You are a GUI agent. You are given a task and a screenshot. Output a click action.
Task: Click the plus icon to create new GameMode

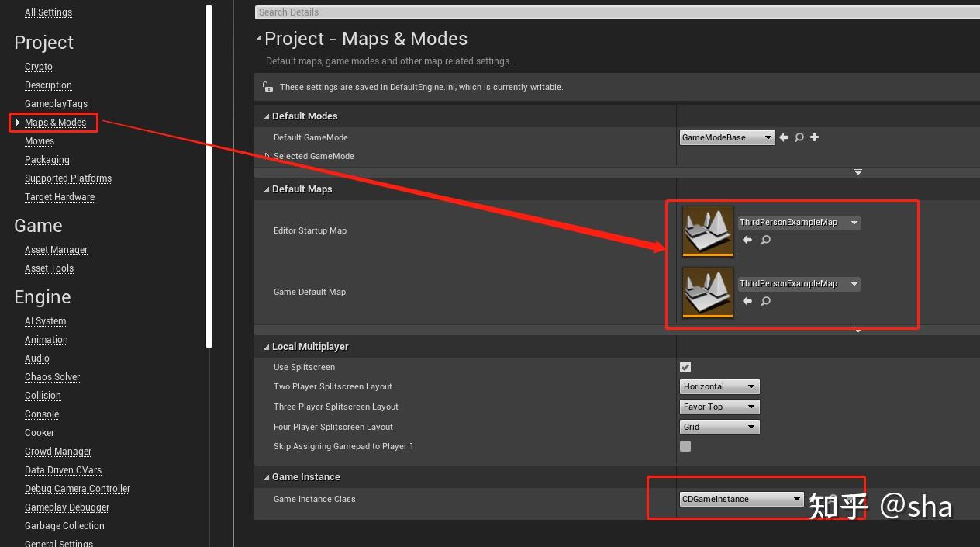click(813, 137)
